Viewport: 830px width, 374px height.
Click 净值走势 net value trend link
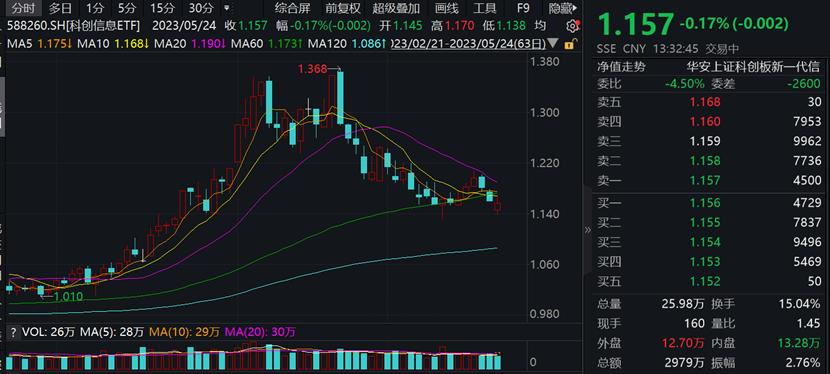tap(622, 67)
